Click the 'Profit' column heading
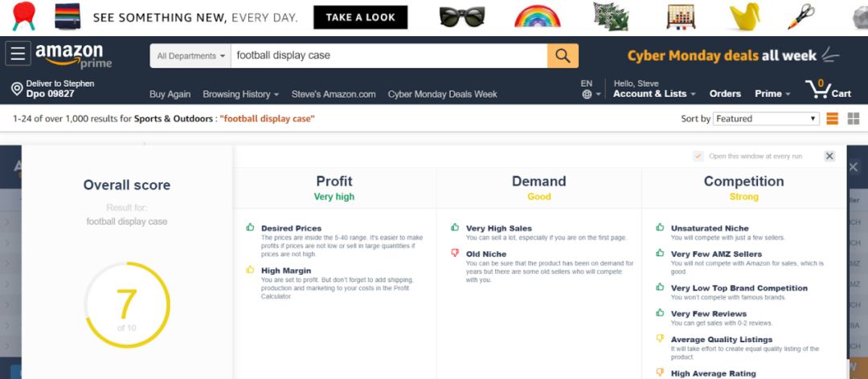The width and height of the screenshot is (868, 379). [334, 181]
